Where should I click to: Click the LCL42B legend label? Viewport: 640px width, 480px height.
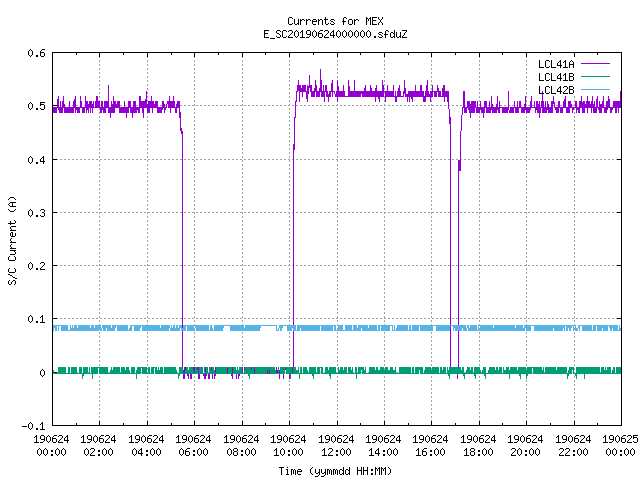[556, 90]
